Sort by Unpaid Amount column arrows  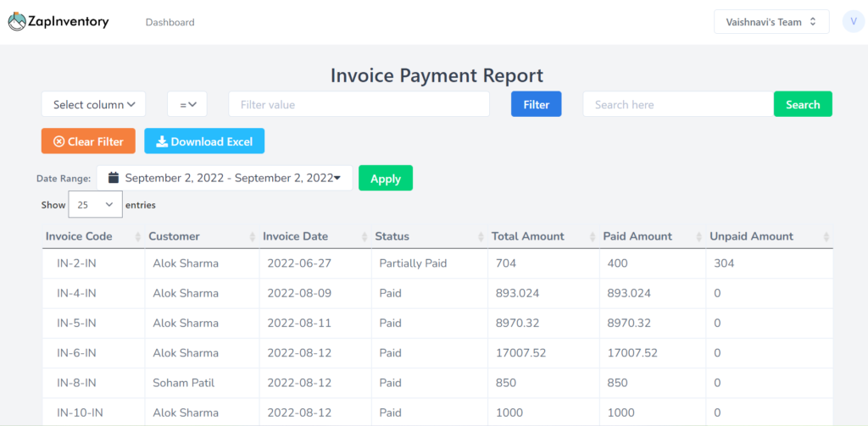point(826,236)
